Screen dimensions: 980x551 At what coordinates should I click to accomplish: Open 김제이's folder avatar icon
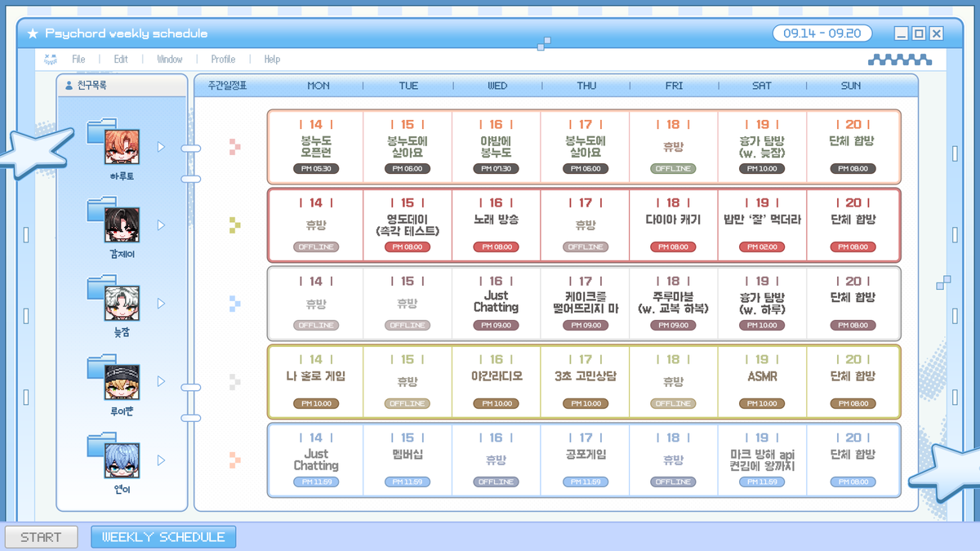pos(114,220)
